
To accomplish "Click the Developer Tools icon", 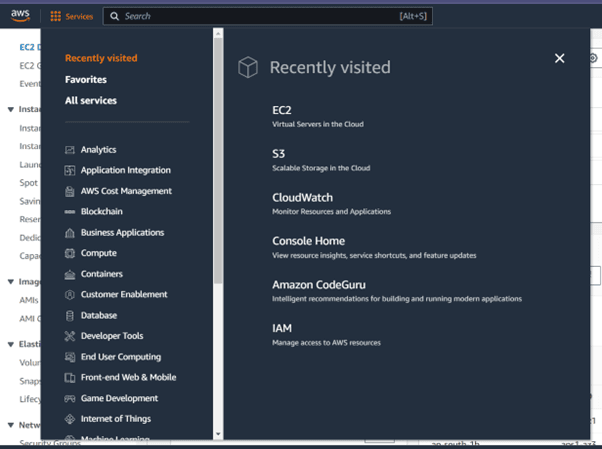I will (70, 336).
